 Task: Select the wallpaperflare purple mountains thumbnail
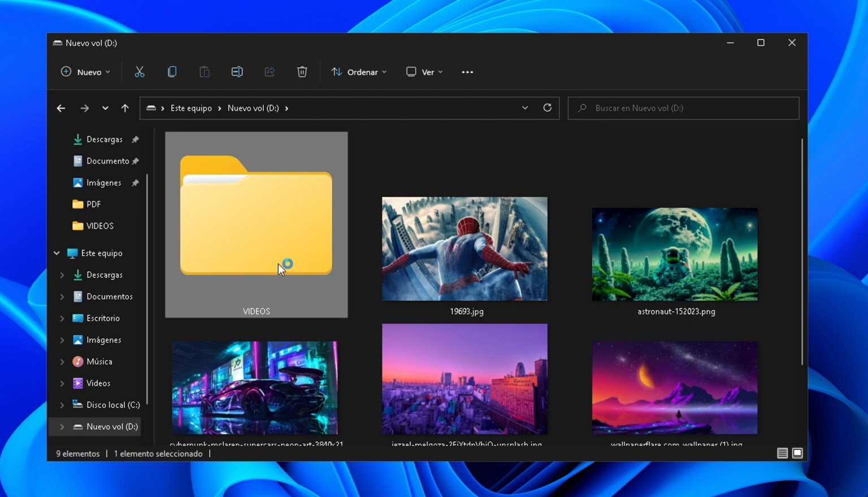click(x=675, y=387)
